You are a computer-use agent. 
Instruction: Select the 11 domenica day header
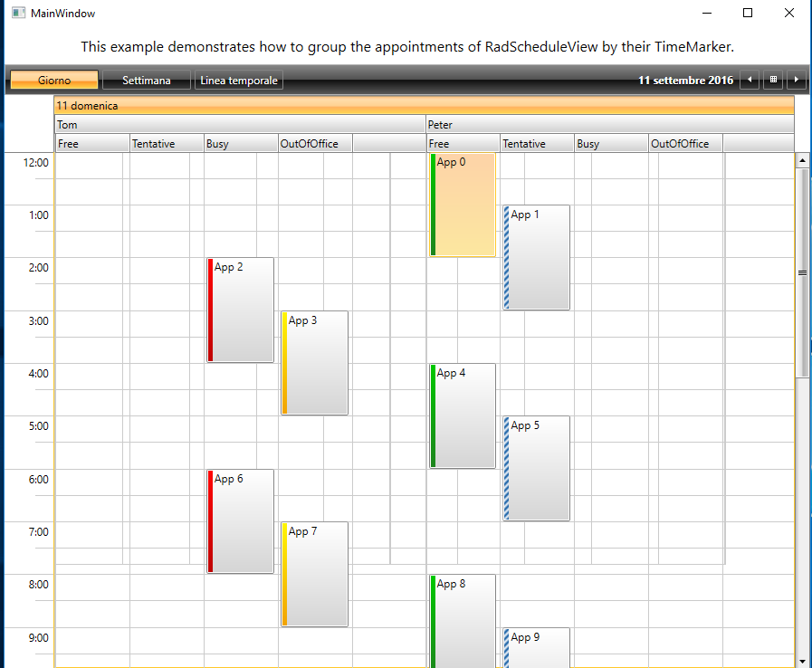click(425, 106)
